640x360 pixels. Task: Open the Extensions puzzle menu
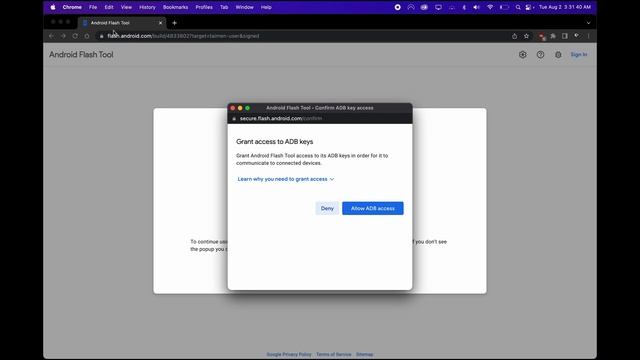point(553,36)
